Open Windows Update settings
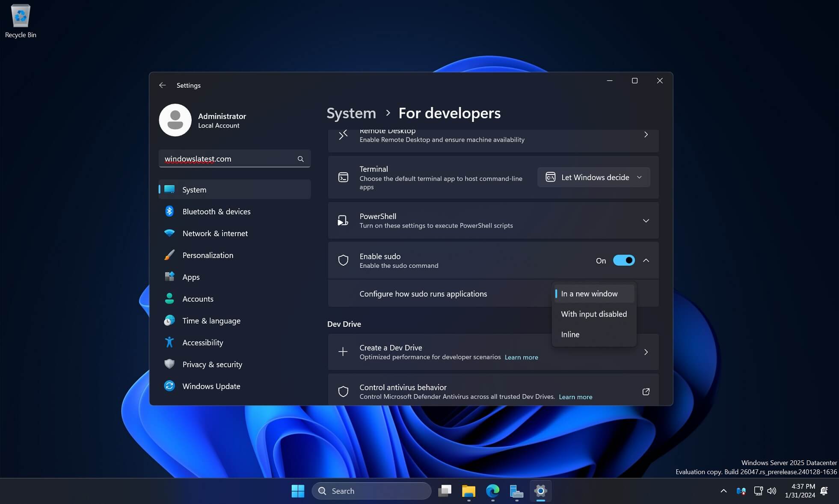The width and height of the screenshot is (839, 504). [211, 385]
